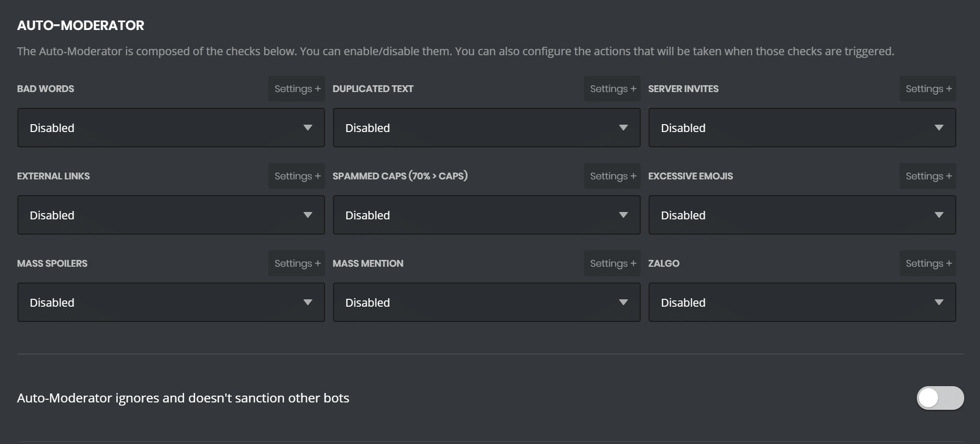Open Settings for External Links check
This screenshot has width=980, height=444.
click(297, 176)
